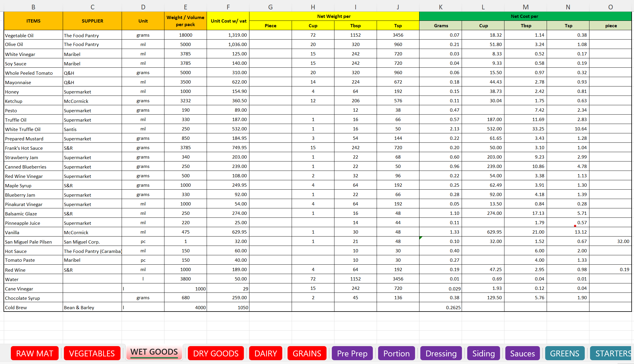This screenshot has width=634, height=364.
Task: Open the Dressing sheet tab
Action: point(441,353)
